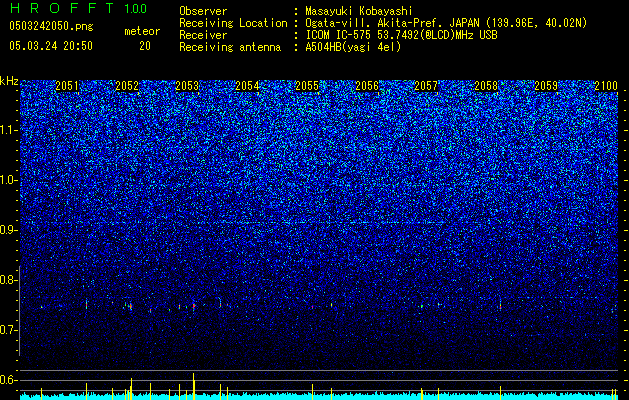Viewport: 629px width, 400px height.
Task: Click the 2056 time marker
Action: click(367, 86)
